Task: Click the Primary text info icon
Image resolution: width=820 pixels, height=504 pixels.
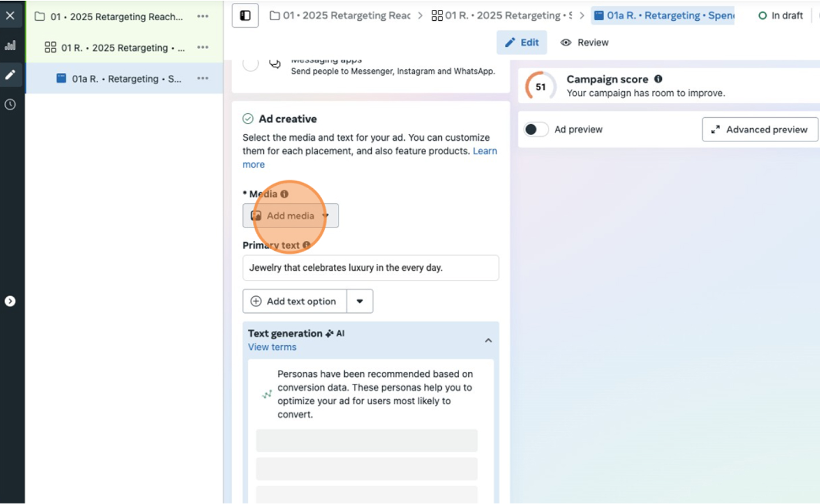Action: (307, 245)
